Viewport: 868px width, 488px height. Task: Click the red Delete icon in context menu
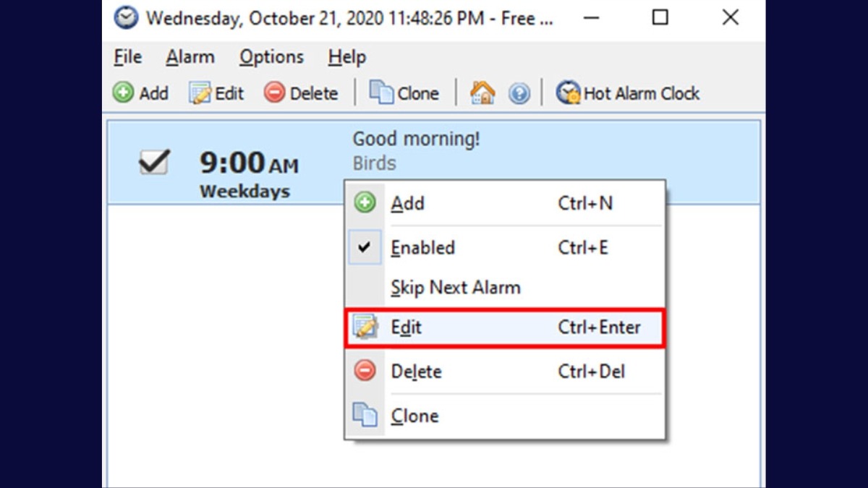pos(365,371)
